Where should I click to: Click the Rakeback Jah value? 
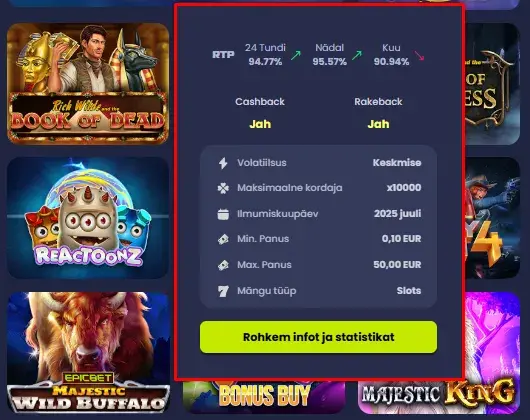(378, 124)
